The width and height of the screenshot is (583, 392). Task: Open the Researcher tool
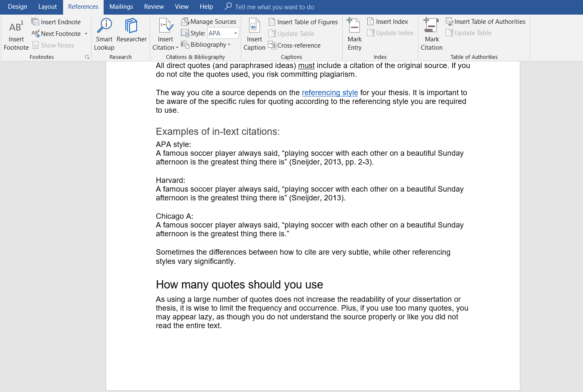pyautogui.click(x=131, y=26)
